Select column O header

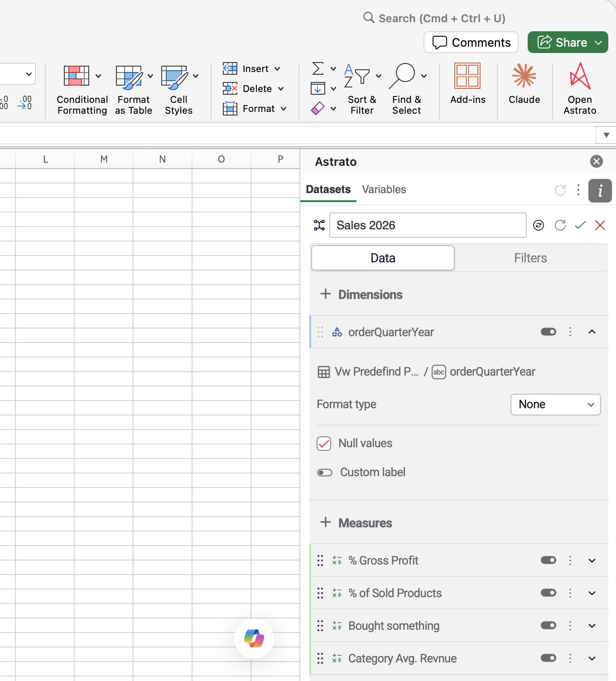coord(221,159)
